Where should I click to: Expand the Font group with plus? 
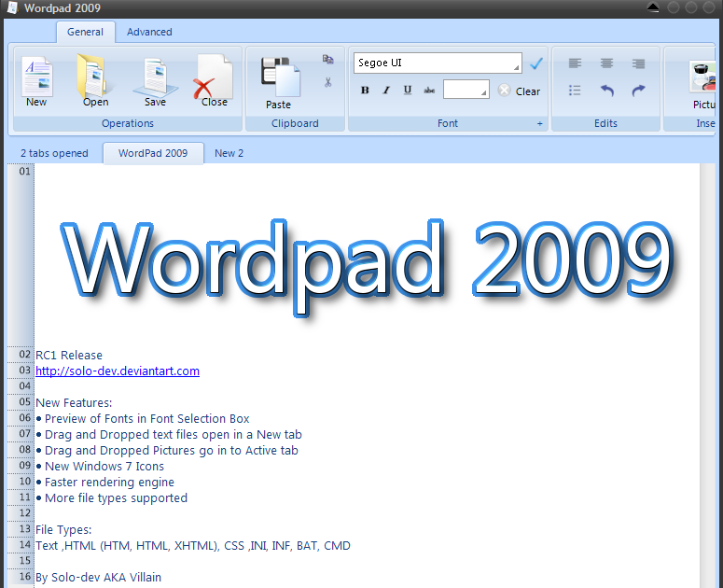539,123
